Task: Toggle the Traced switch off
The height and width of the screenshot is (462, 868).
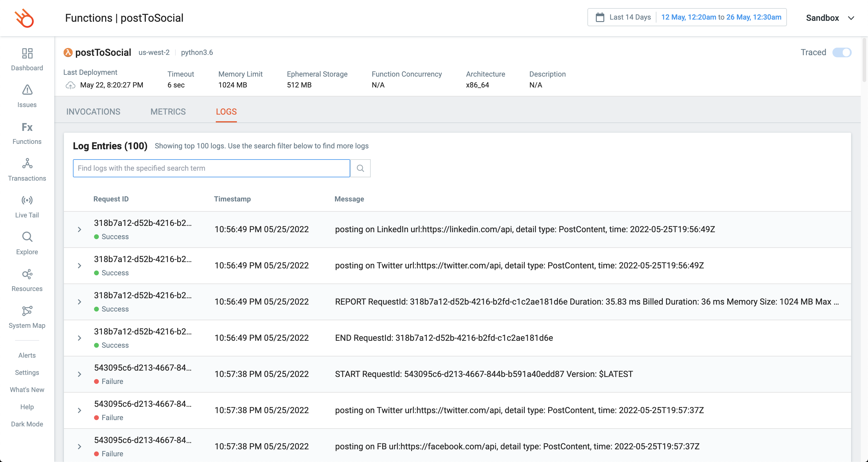Action: coord(842,52)
